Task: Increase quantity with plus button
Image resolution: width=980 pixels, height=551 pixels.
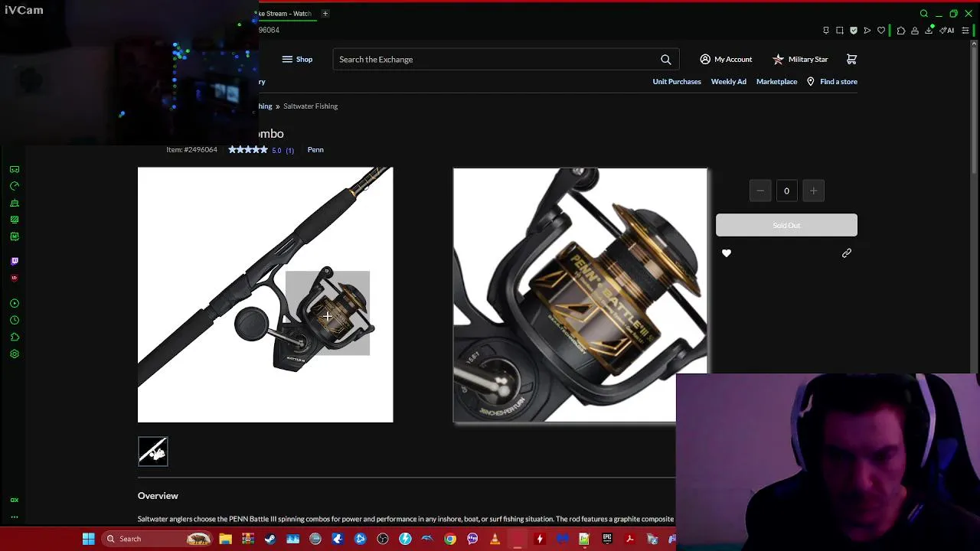Action: (x=813, y=191)
